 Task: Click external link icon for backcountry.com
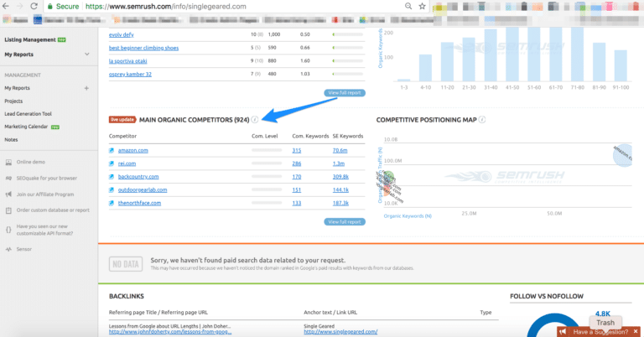112,177
